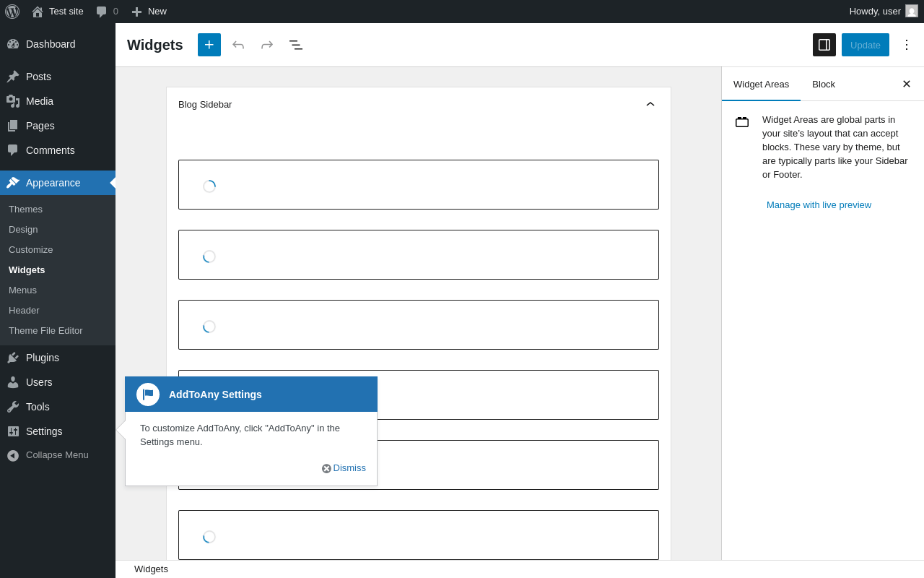Open Theme File Editor submenu item
Viewport: 924px width, 578px height.
pos(45,330)
